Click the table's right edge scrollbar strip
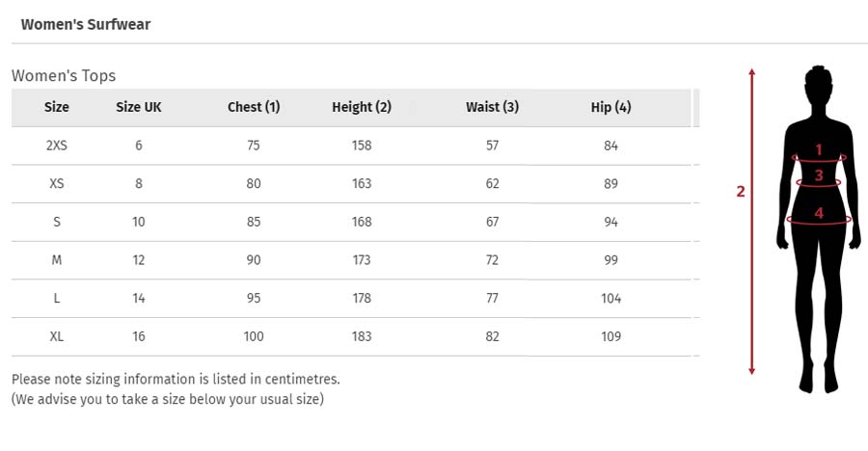 pyautogui.click(x=696, y=107)
